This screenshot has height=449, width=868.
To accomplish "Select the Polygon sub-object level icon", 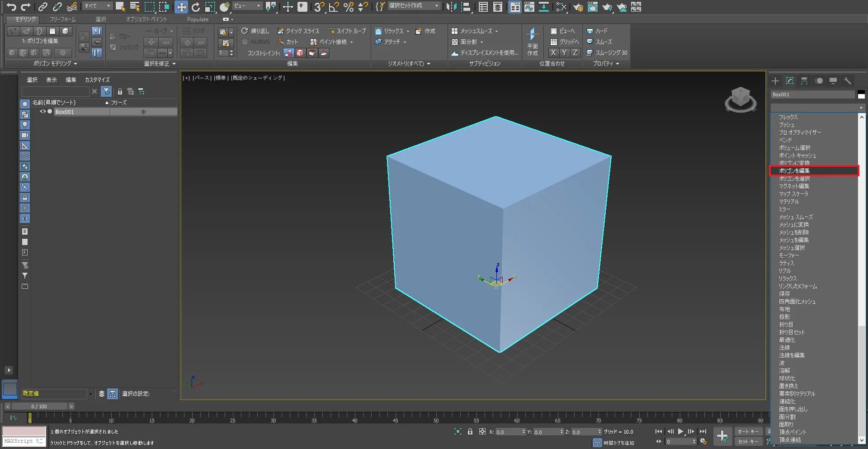I will pyautogui.click(x=52, y=31).
